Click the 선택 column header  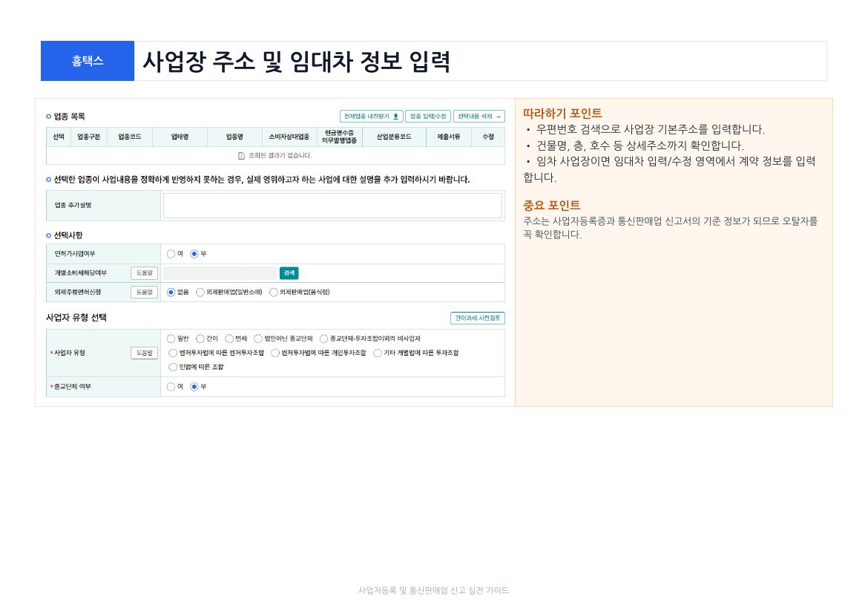coord(59,137)
